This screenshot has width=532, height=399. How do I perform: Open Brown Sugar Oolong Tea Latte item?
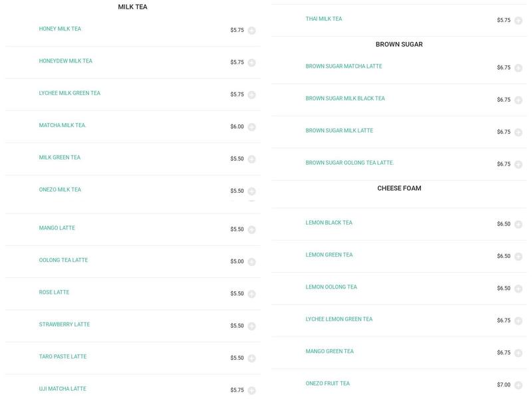(x=350, y=163)
